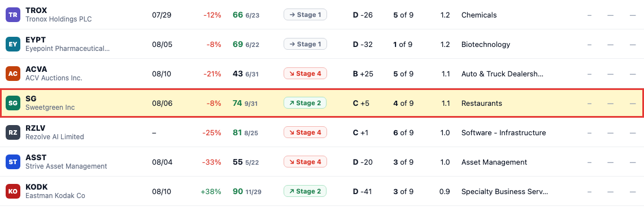The width and height of the screenshot is (644, 219).
Task: Click the Stage 2 badge for KODK
Action: 305,191
